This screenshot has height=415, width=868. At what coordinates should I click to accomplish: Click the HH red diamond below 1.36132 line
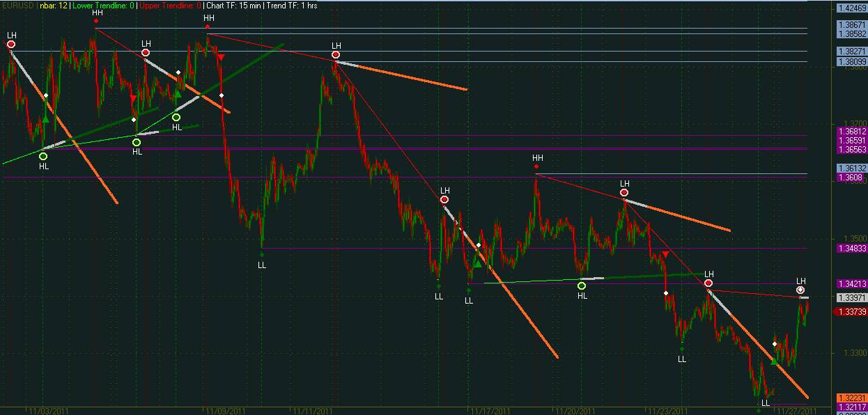[536, 166]
